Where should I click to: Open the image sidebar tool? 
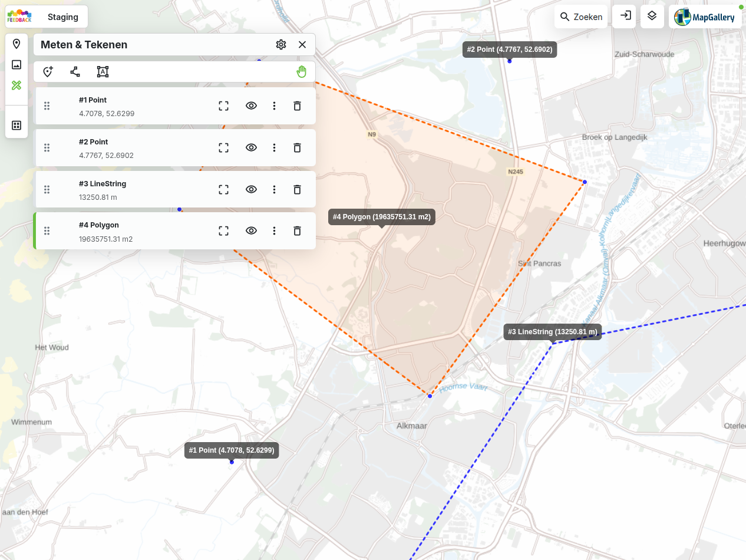tap(16, 65)
